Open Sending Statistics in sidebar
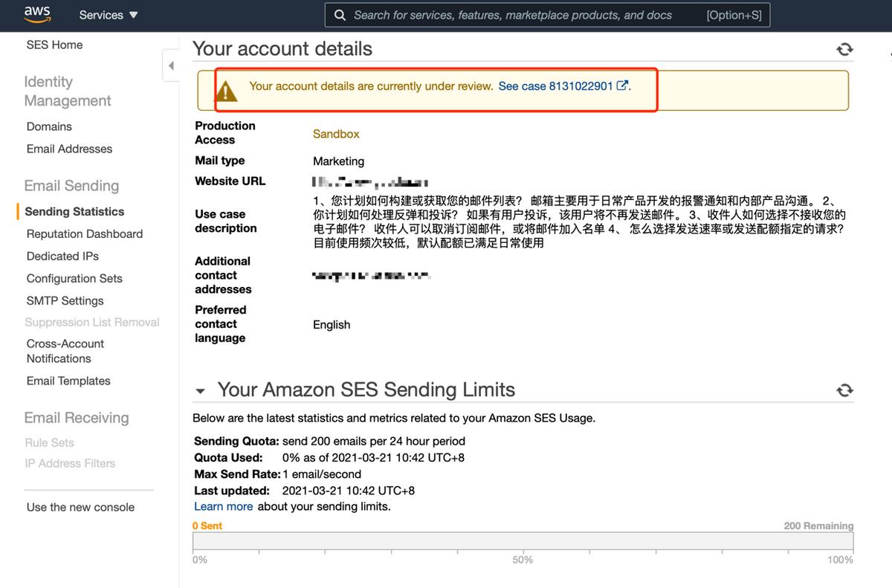This screenshot has width=892, height=588. [x=74, y=212]
